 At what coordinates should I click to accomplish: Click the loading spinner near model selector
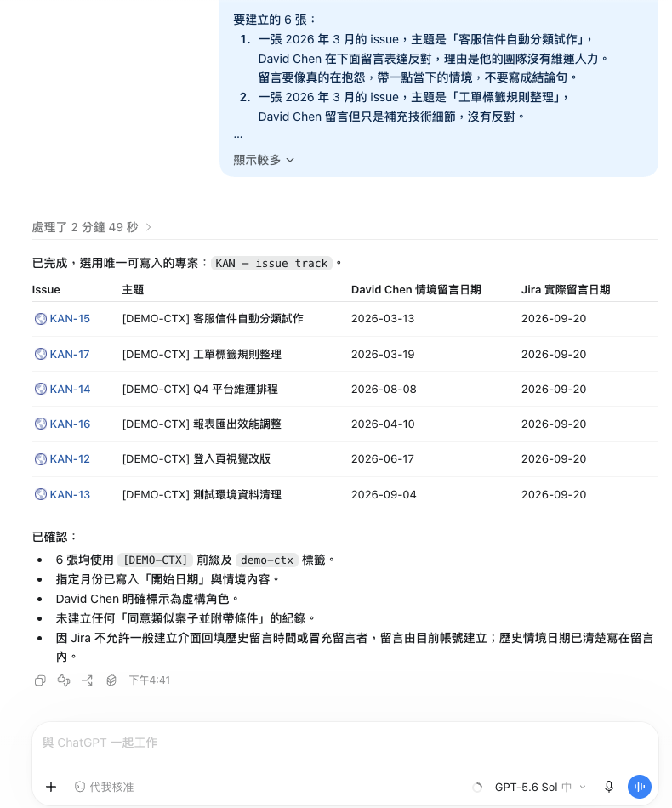pyautogui.click(x=478, y=787)
